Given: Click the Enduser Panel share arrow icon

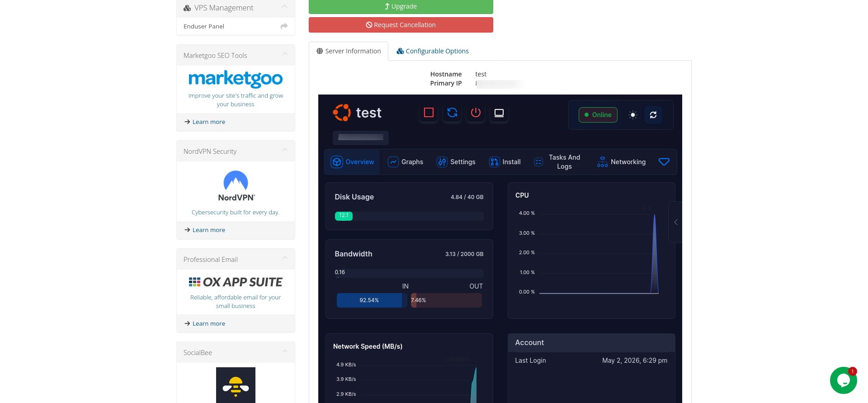Looking at the screenshot, I should pos(284,26).
